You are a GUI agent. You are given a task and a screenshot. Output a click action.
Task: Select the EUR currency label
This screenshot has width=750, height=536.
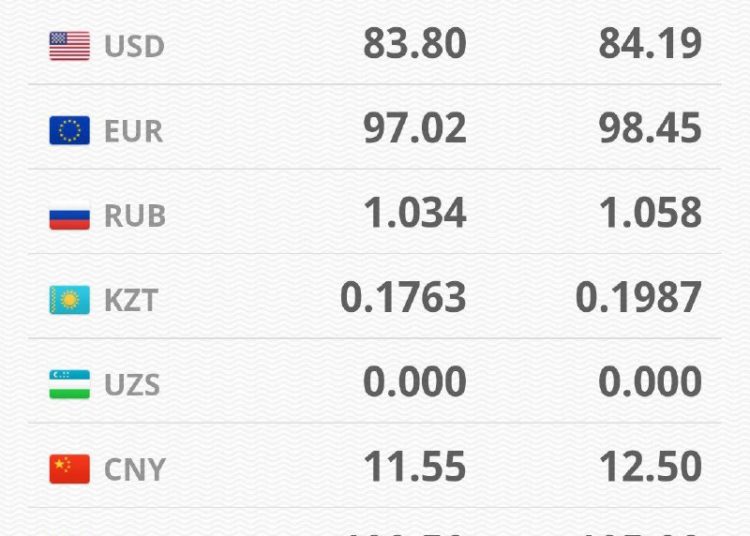point(133,131)
